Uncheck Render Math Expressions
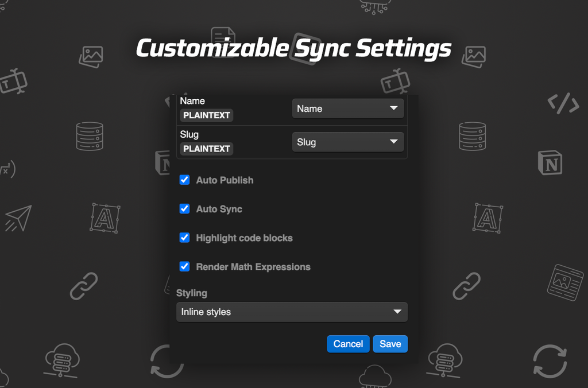 click(184, 266)
